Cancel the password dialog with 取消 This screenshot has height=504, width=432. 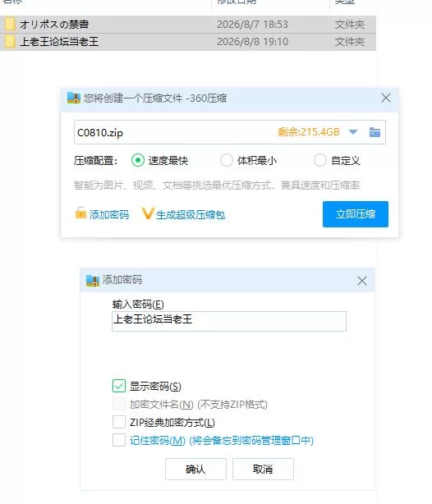pos(263,470)
